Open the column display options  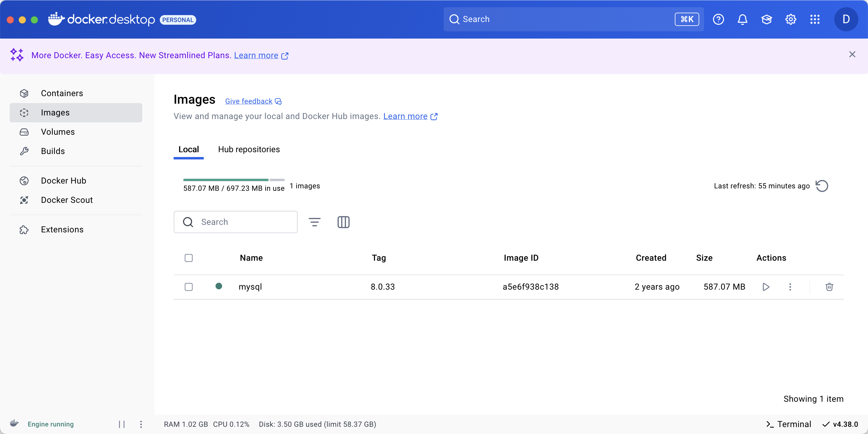(x=343, y=222)
